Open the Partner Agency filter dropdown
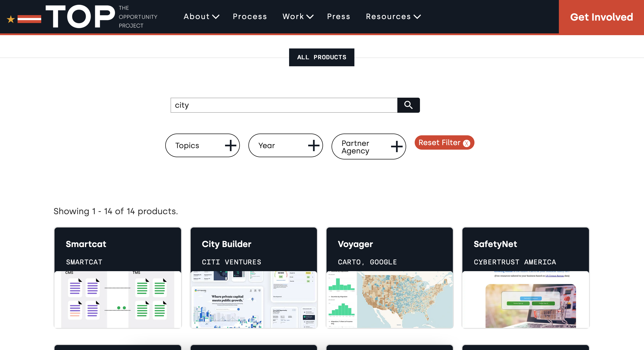This screenshot has width=644, height=350. 369,147
